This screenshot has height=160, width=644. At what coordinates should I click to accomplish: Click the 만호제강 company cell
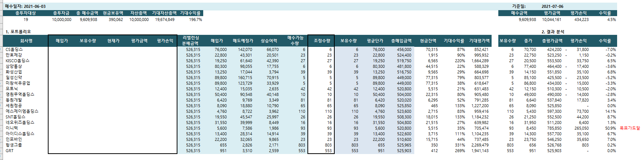(14, 55)
